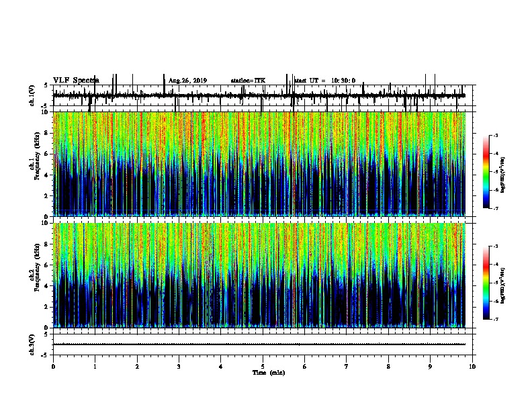Screen dimensions: 532x411
Task: Click the "9" tick on the time axis
Action: (430, 367)
